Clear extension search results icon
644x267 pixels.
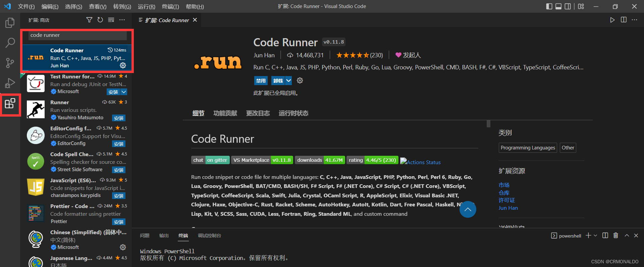click(111, 20)
